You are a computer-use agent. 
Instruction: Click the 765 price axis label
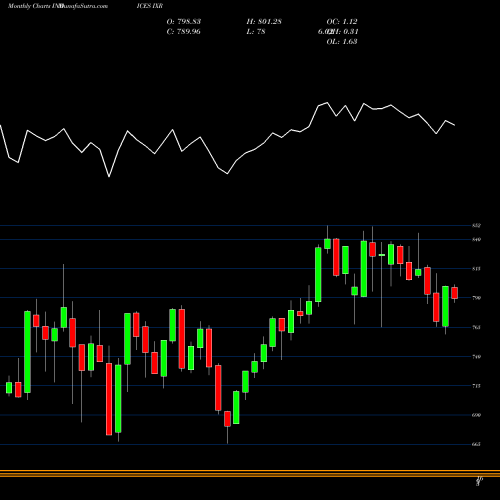(x=476, y=327)
